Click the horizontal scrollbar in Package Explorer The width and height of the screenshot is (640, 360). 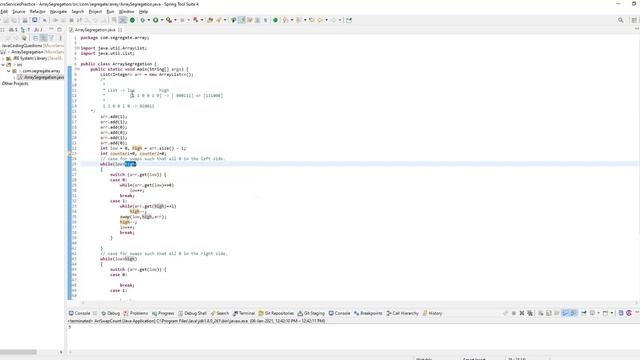[x=18, y=352]
